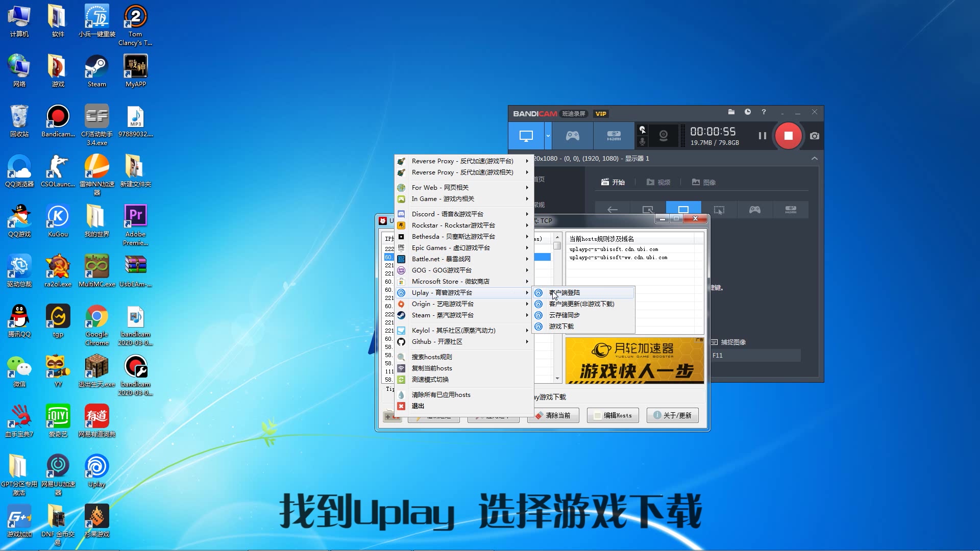Select 游戏下载 in Uplay submenu
Screen dimensions: 980x551
[583, 327]
